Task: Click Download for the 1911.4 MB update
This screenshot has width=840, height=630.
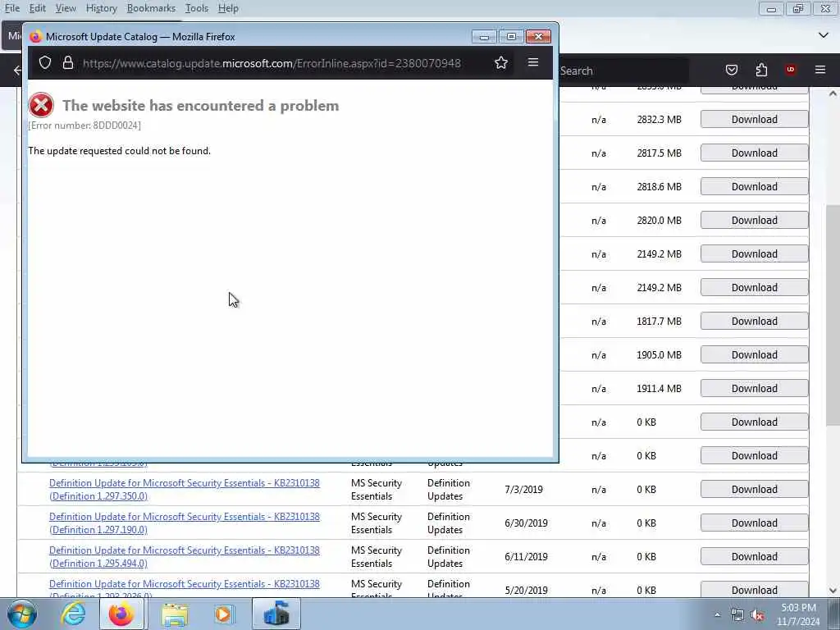Action: 755,388
